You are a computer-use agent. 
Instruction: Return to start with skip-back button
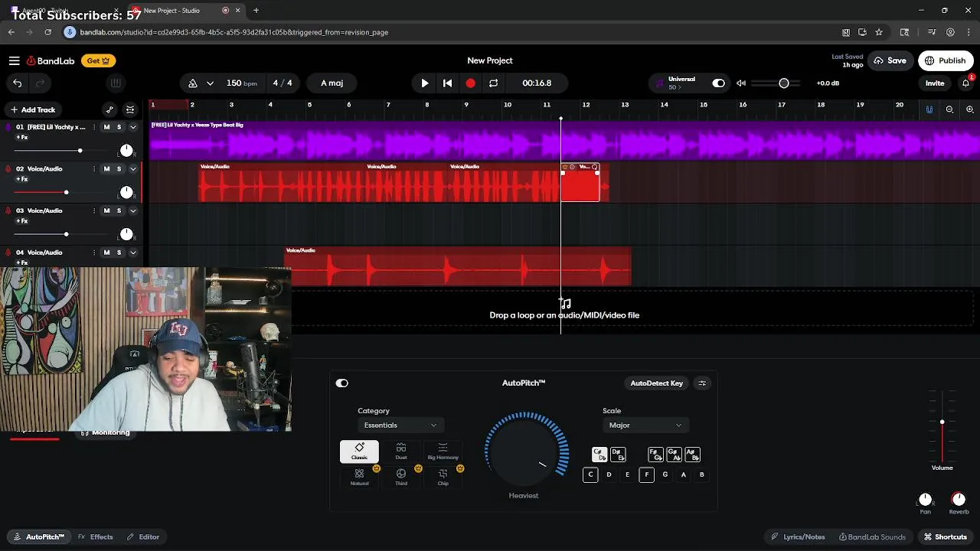[x=448, y=83]
